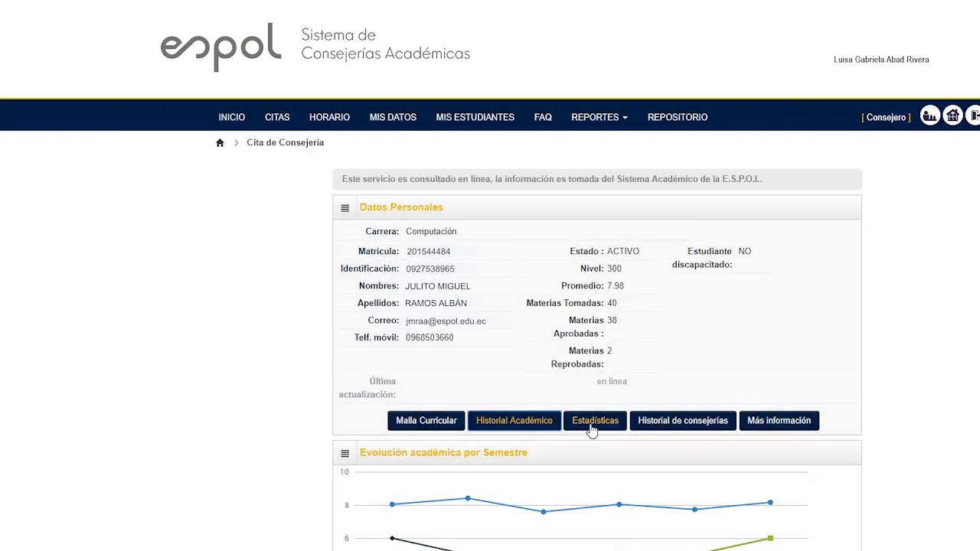Viewport: 980px width, 551px height.
Task: Open MIS ESTUDIANTES in navbar
Action: coord(475,117)
